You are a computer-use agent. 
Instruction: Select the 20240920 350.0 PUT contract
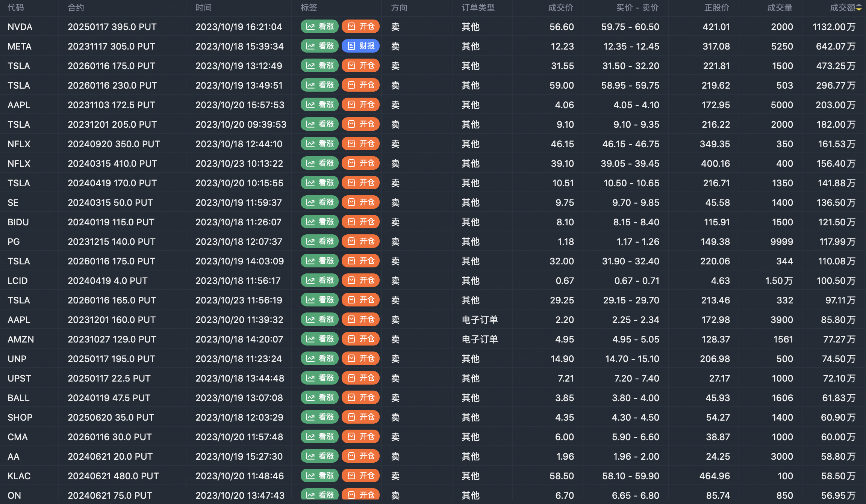(114, 144)
